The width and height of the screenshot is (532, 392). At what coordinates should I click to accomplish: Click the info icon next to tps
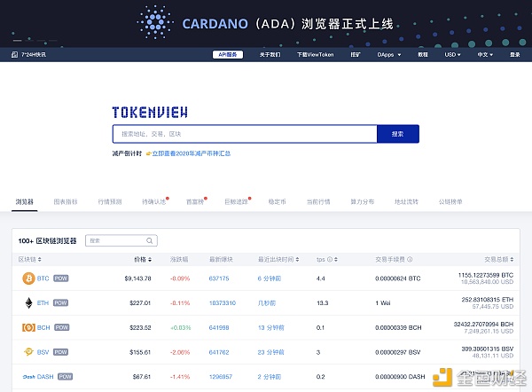(x=330, y=259)
